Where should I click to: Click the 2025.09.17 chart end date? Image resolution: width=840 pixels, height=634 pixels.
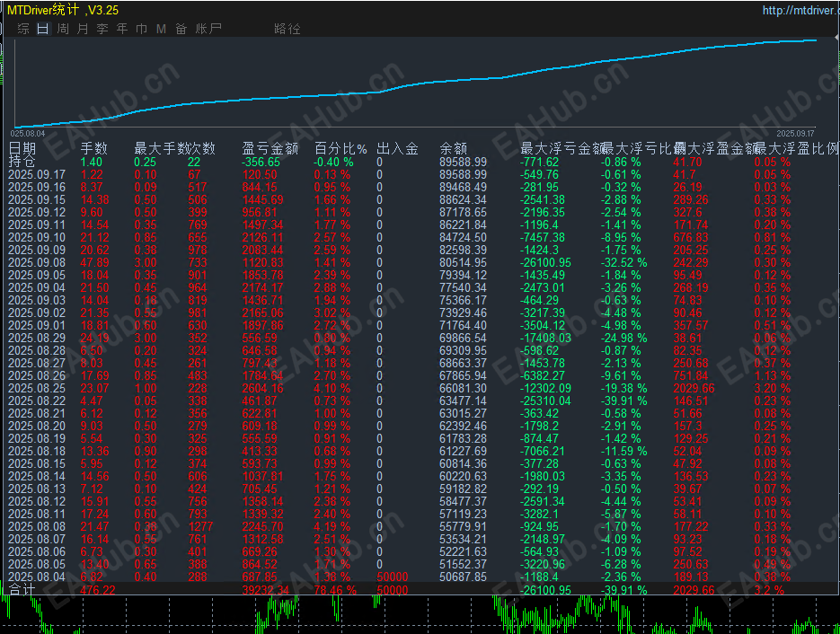coord(795,133)
